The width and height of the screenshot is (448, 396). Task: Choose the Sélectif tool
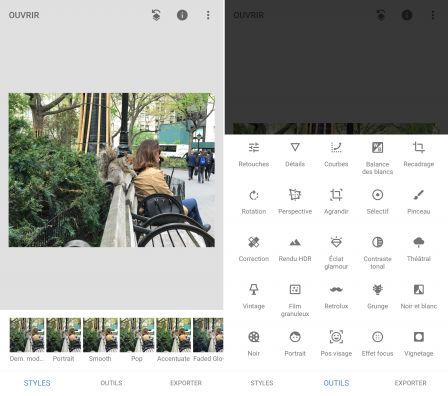[377, 202]
